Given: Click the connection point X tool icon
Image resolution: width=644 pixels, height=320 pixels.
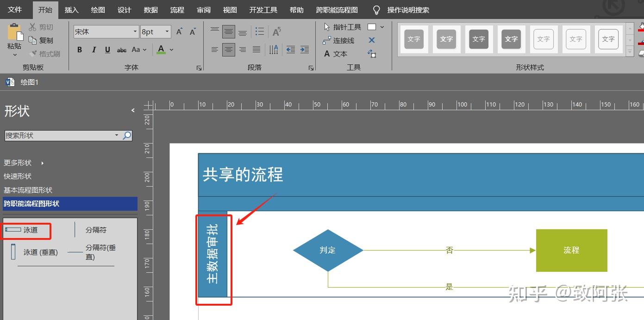Looking at the screenshot, I should [371, 40].
